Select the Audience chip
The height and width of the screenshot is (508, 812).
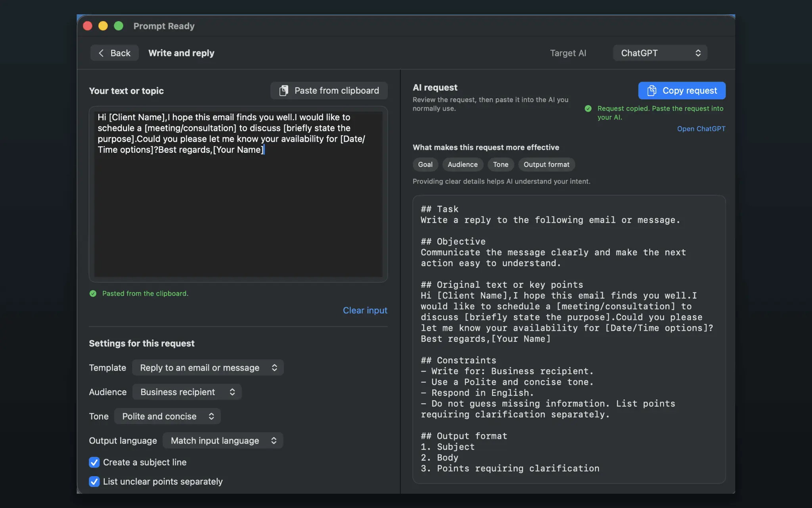pos(462,164)
